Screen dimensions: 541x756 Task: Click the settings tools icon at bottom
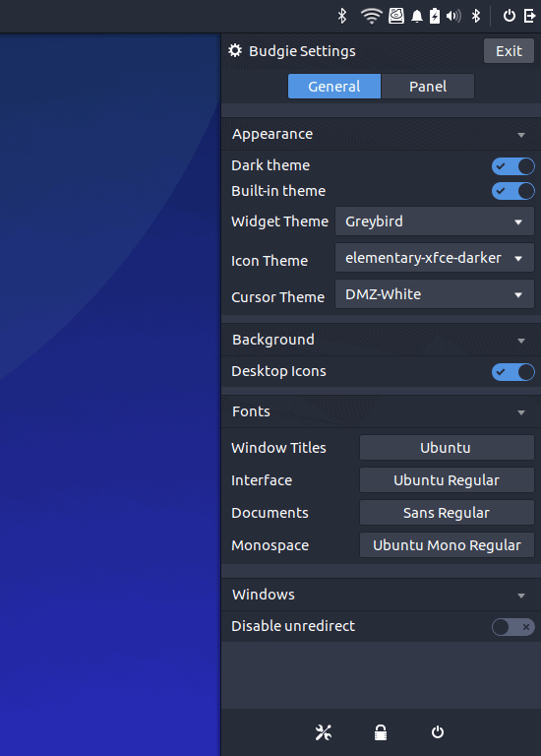[324, 732]
